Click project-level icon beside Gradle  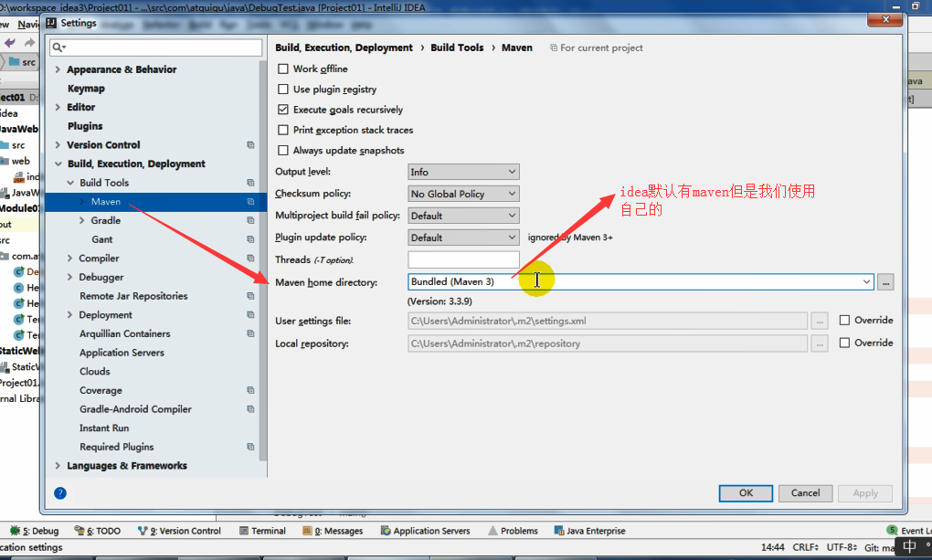point(250,220)
